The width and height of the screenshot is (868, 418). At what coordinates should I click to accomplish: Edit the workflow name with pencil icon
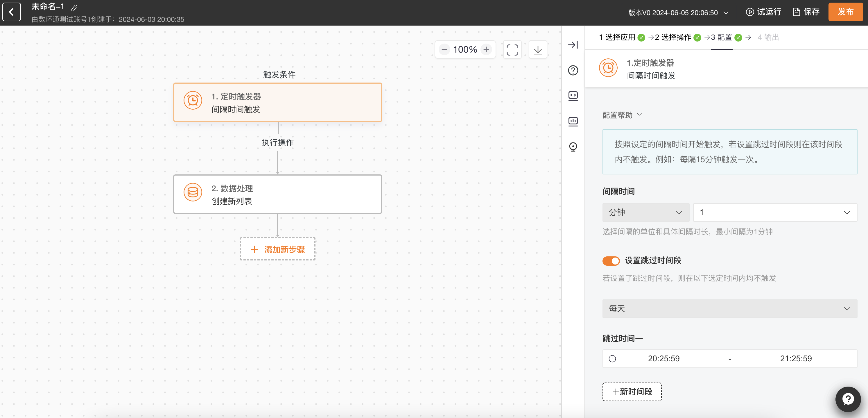[74, 8]
